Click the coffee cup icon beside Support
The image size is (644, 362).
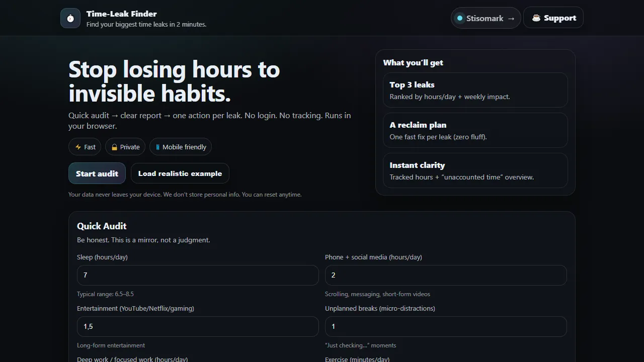537,17
